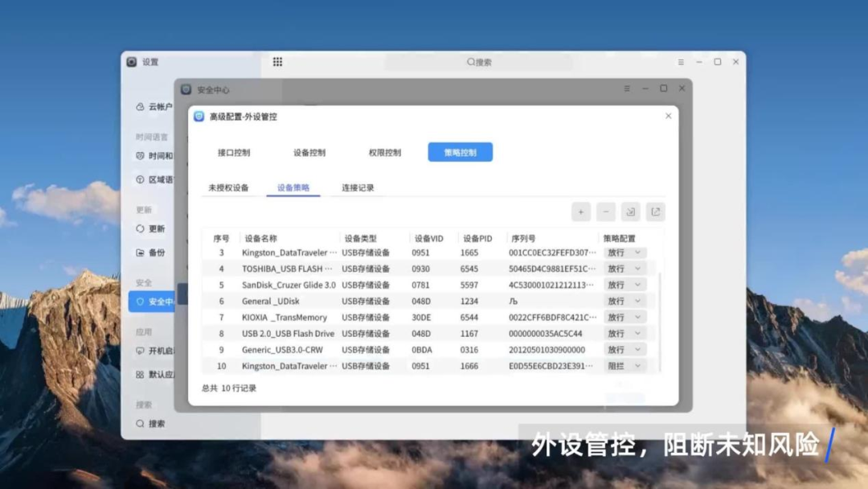The width and height of the screenshot is (868, 489).
Task: Click the 策略配置 column header
Action: point(620,238)
